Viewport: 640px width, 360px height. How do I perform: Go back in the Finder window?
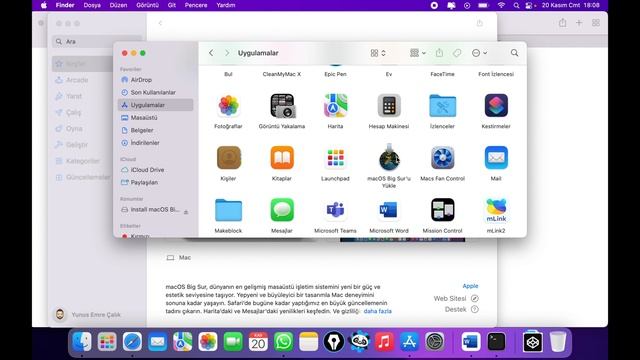click(211, 53)
